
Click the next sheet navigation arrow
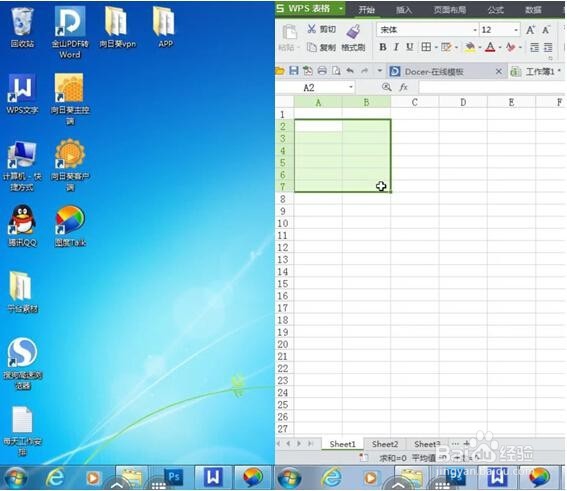(x=299, y=444)
